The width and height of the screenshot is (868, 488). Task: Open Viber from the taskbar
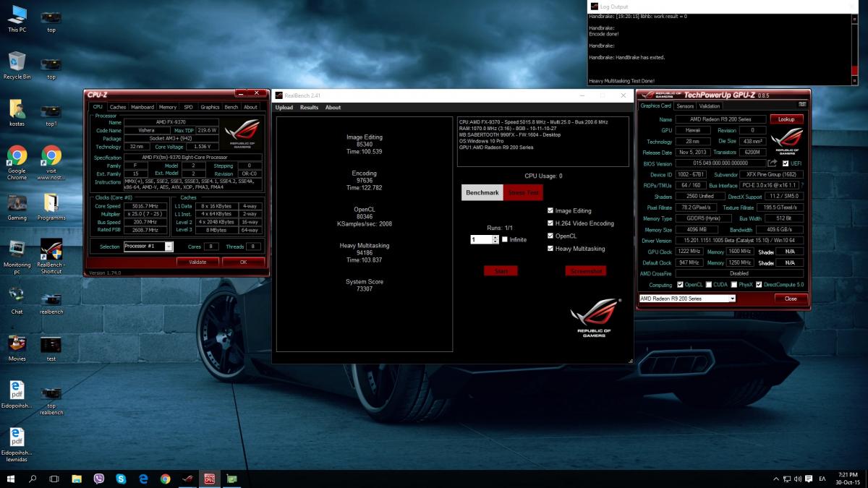pyautogui.click(x=98, y=479)
